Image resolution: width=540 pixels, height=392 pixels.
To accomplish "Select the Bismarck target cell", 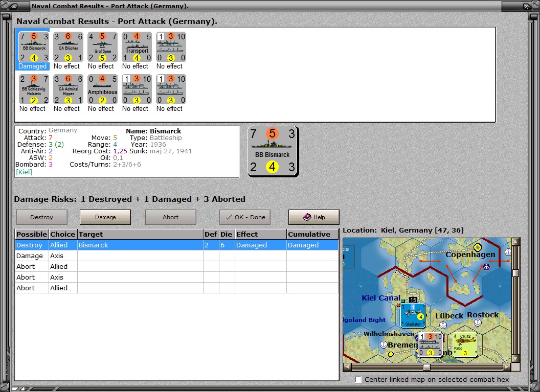I will [x=140, y=245].
